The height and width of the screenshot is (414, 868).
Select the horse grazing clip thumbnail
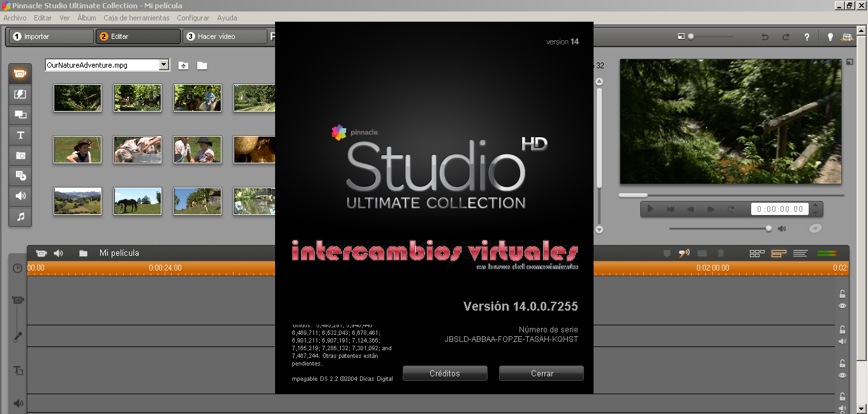click(x=138, y=201)
